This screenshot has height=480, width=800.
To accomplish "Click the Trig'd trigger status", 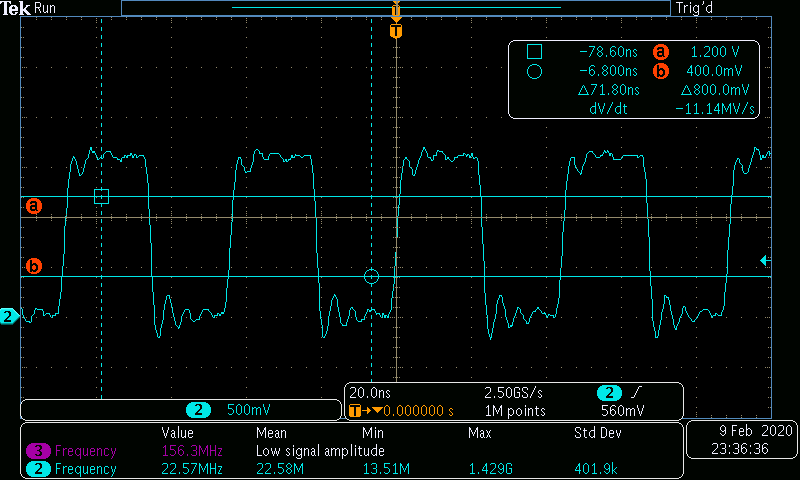I will (694, 8).
